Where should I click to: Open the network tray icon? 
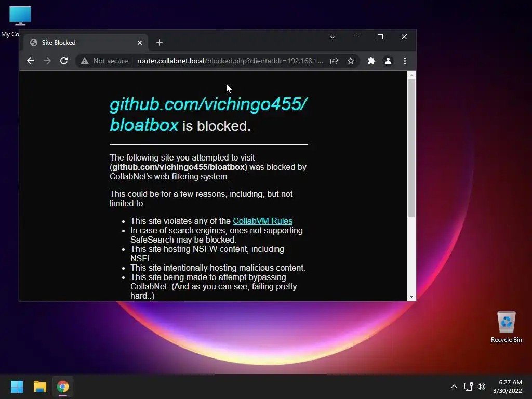pyautogui.click(x=469, y=387)
